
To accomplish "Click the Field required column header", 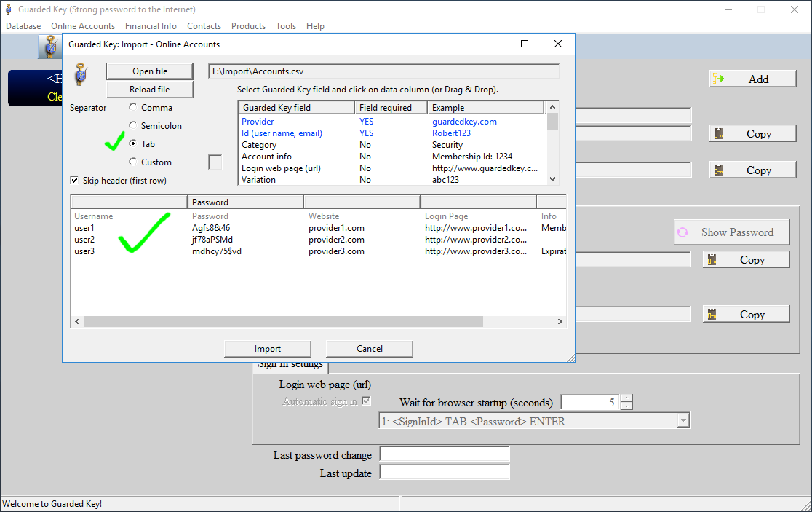I will click(391, 107).
